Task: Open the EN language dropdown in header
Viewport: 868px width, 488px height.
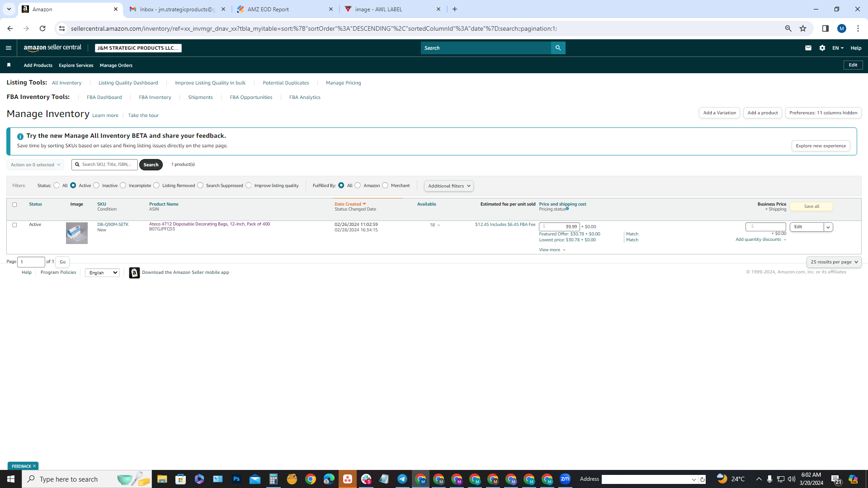Action: (838, 48)
